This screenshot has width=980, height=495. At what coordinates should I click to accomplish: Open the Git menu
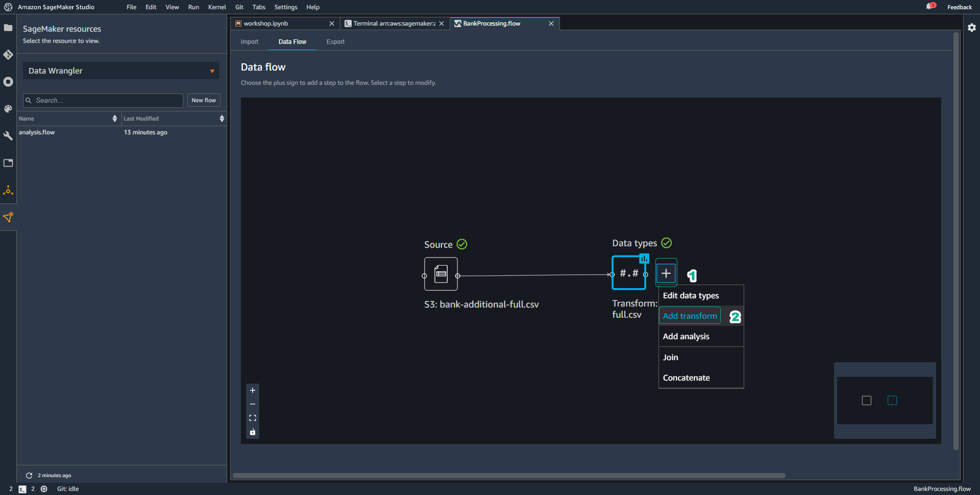239,7
